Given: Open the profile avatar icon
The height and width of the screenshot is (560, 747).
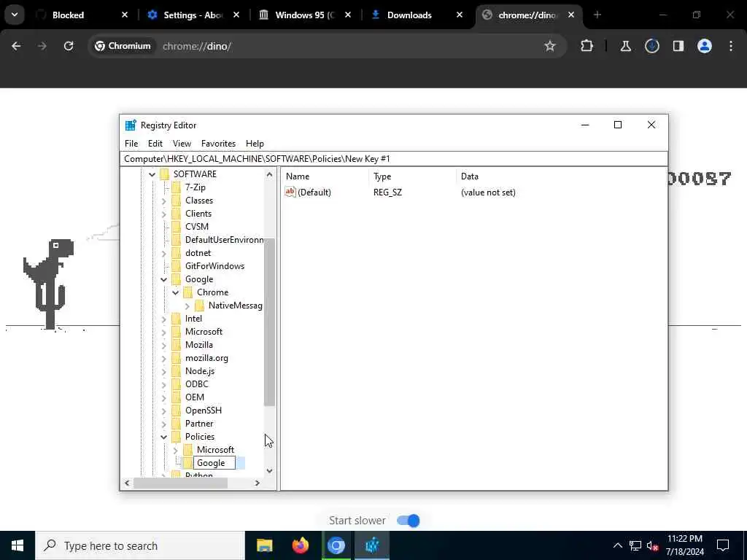Looking at the screenshot, I should point(705,46).
